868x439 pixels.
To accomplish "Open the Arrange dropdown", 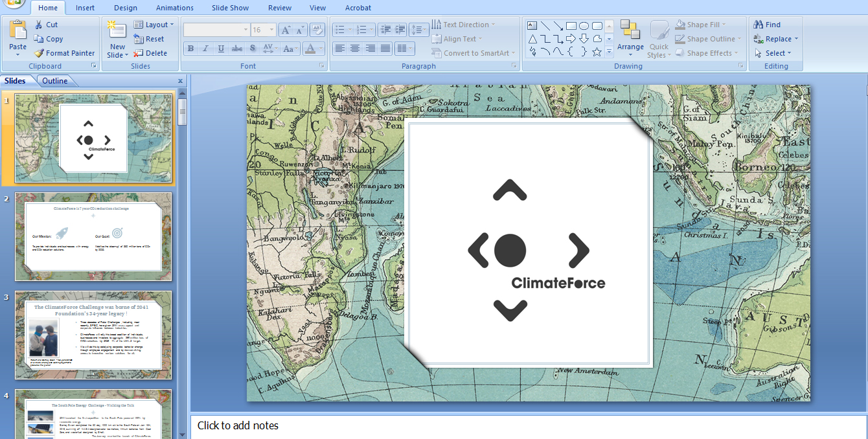I will click(630, 39).
